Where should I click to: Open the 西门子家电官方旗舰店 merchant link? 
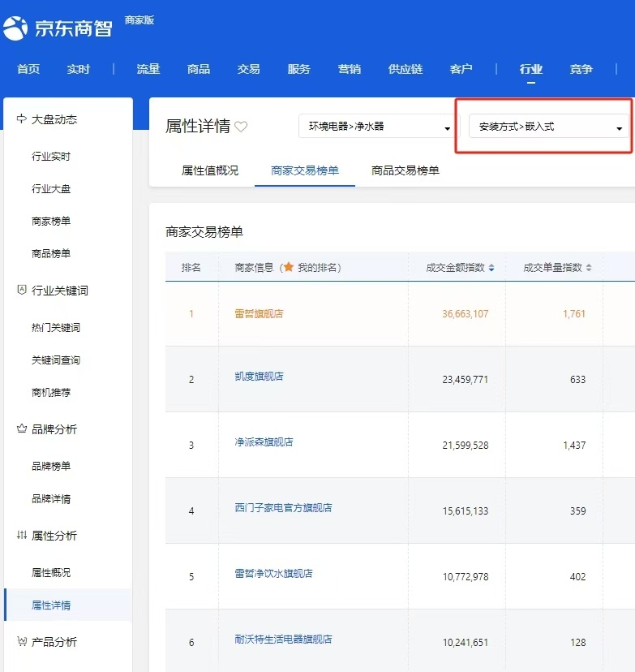click(283, 508)
